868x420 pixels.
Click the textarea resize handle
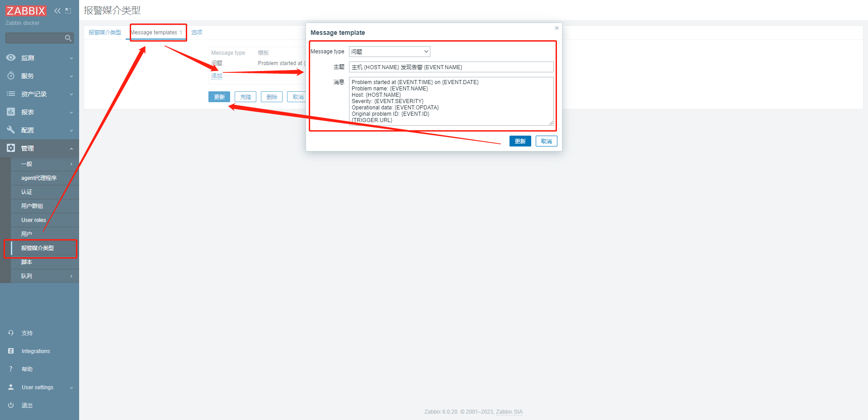(x=551, y=123)
